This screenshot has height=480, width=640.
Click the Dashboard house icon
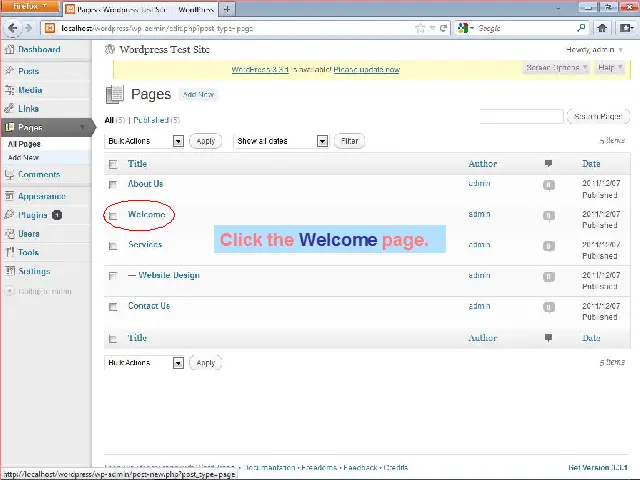(x=9, y=49)
